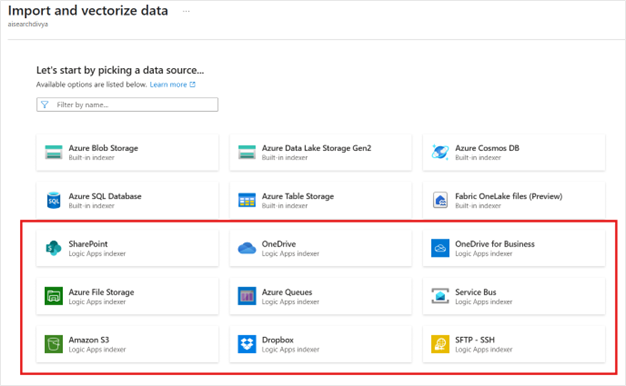
Task: Click the OneDrive cloud icon
Action: coord(247,248)
